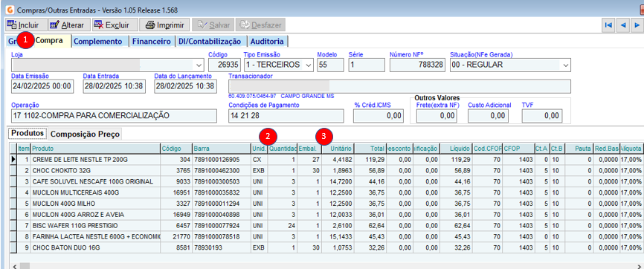This screenshot has height=269, width=644.
Task: Click the Frete(extra NF) field
Action: pos(437,116)
